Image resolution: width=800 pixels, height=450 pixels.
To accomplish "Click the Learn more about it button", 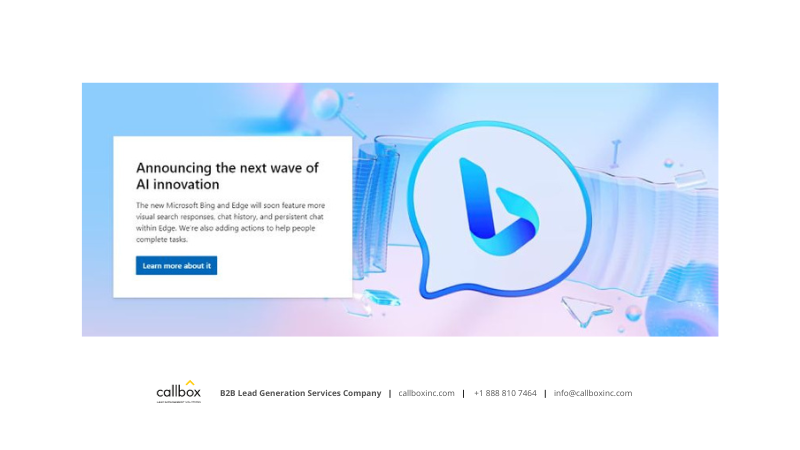I will point(176,265).
